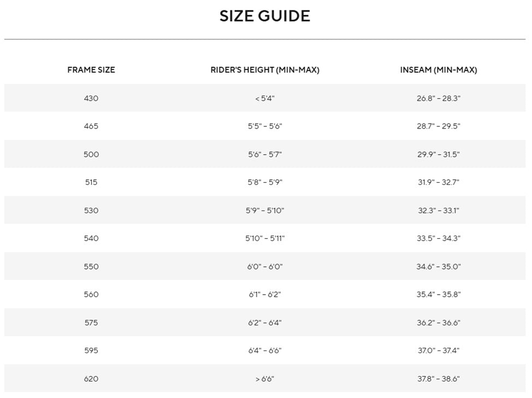The width and height of the screenshot is (532, 398).
Task: Click the 515 frame size cell
Action: coord(91,182)
